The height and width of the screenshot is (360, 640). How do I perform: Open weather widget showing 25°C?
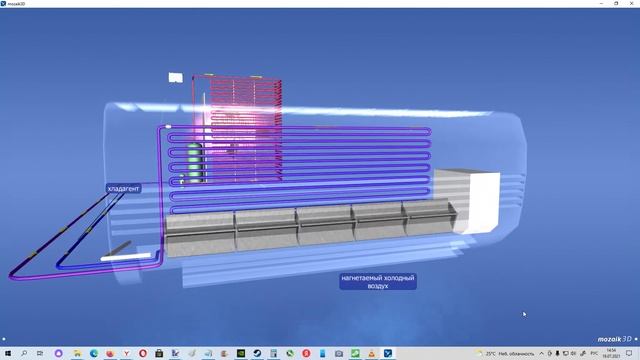[505, 353]
